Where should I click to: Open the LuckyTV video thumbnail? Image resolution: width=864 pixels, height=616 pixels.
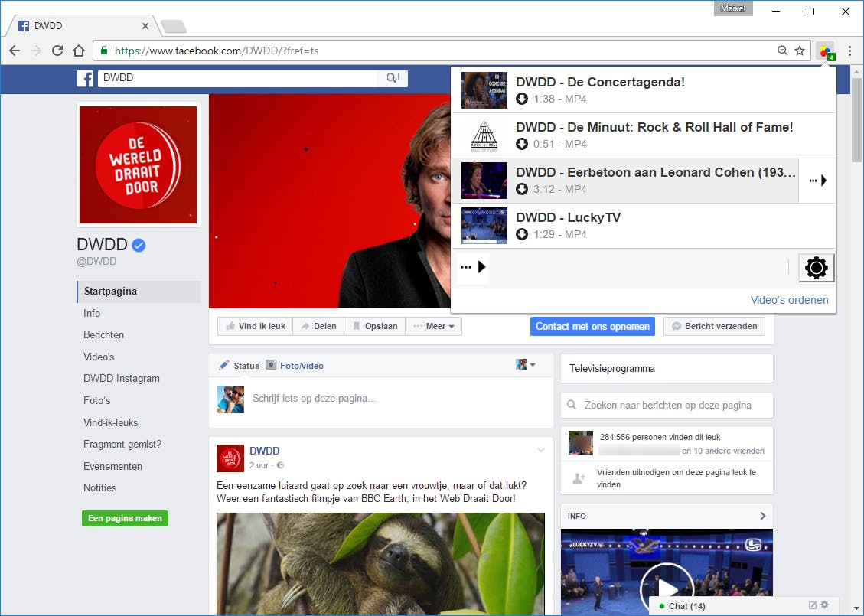[x=484, y=226]
